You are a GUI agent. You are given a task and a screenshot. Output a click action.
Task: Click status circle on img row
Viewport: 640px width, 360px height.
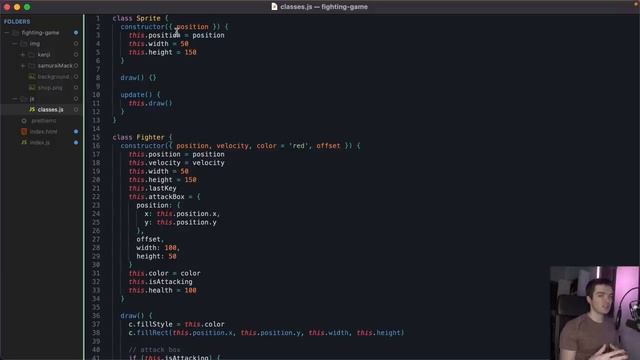[x=76, y=44]
